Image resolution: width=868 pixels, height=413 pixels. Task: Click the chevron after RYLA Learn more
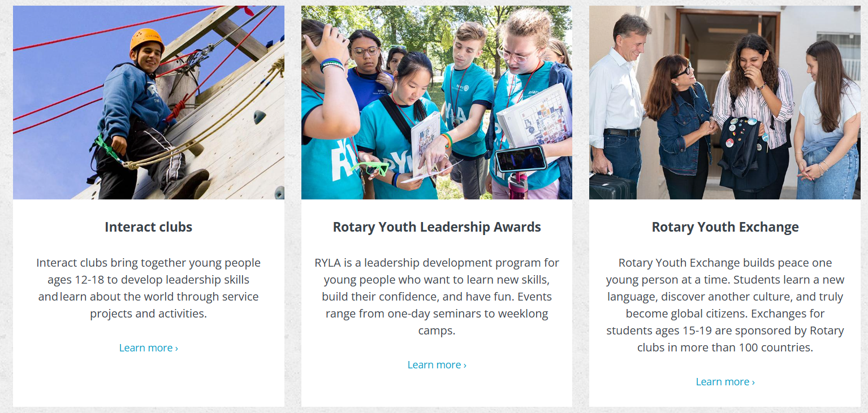click(x=465, y=366)
